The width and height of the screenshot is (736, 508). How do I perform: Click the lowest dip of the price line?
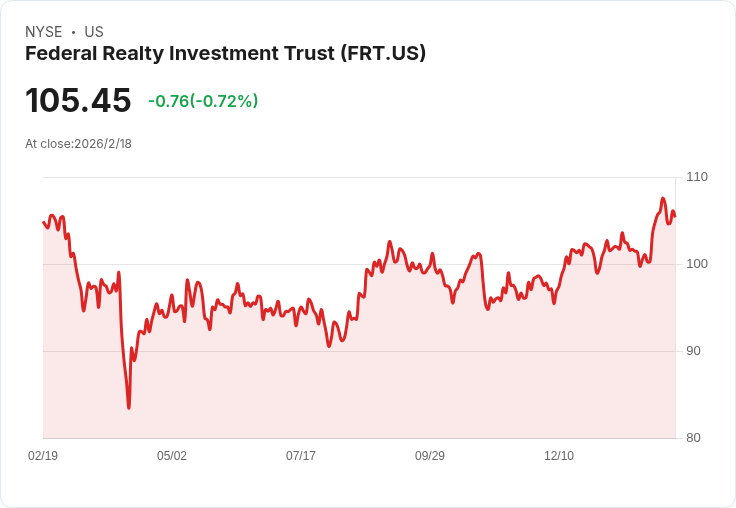click(x=129, y=407)
